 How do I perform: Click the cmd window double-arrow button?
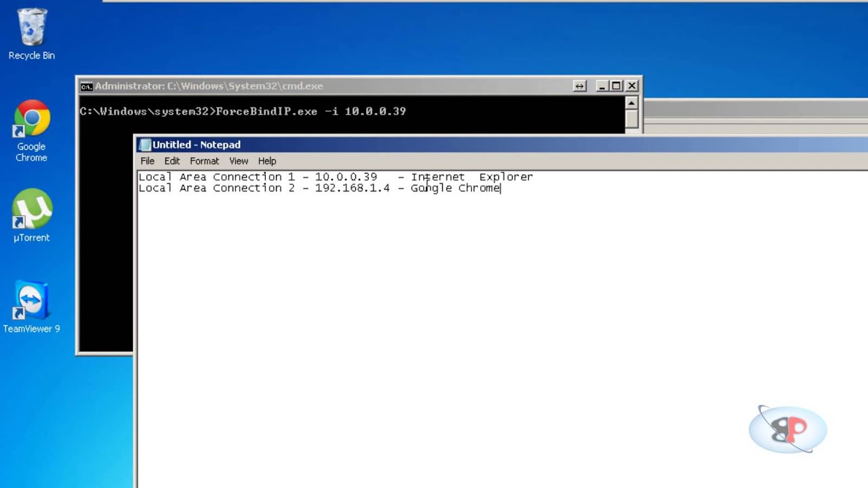[579, 86]
